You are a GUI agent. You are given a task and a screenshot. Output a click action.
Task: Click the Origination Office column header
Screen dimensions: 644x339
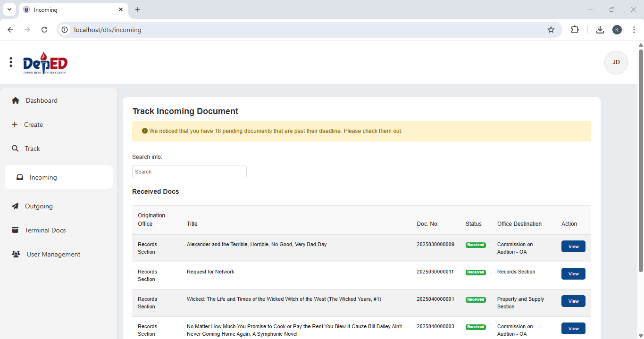151,220
